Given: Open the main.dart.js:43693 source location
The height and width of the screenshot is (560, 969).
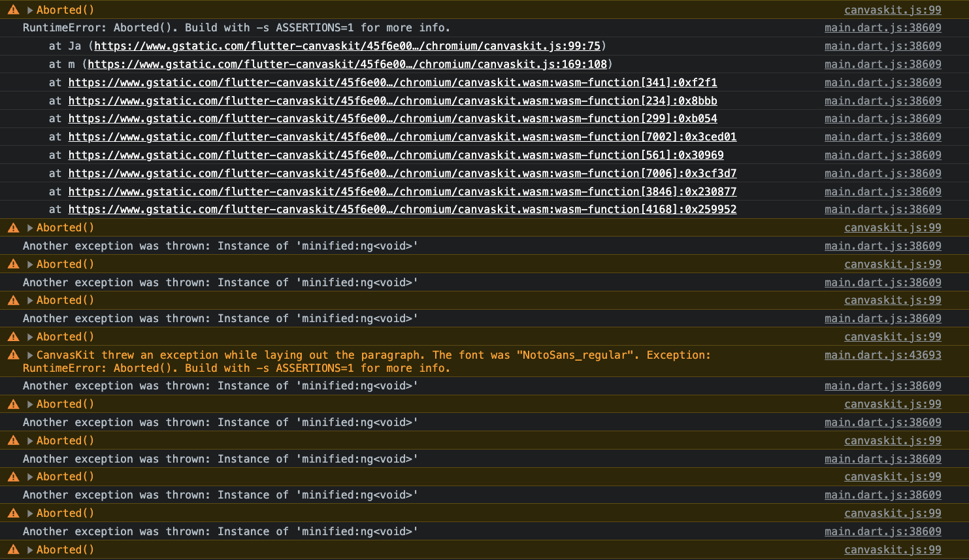Looking at the screenshot, I should tap(883, 355).
